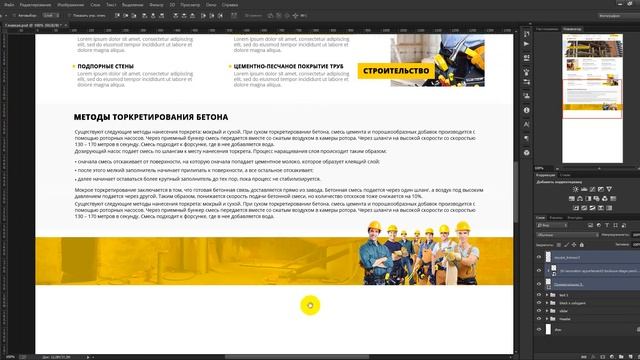This screenshot has width=640, height=360.
Task: Expand the Header layer group
Action: pos(547,319)
